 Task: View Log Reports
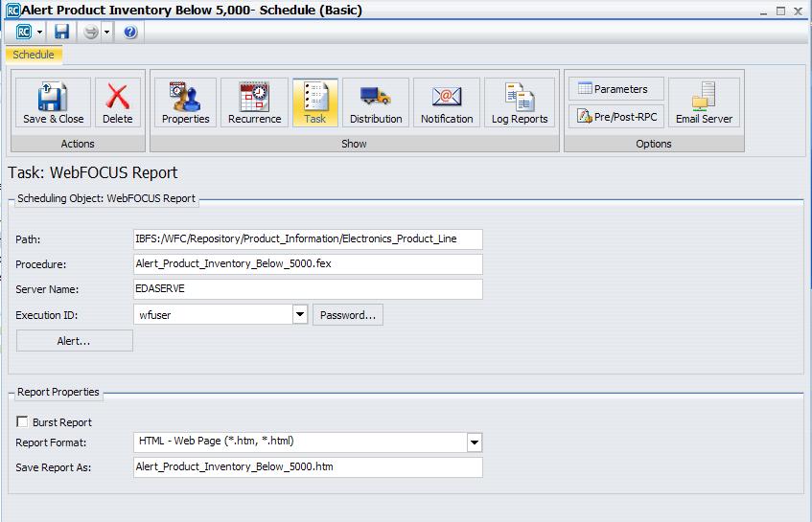tap(520, 102)
